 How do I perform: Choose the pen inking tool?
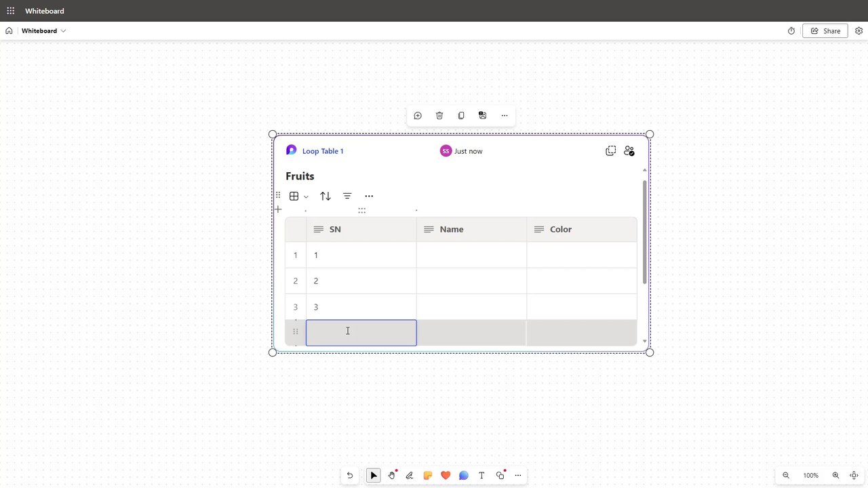pos(410,476)
